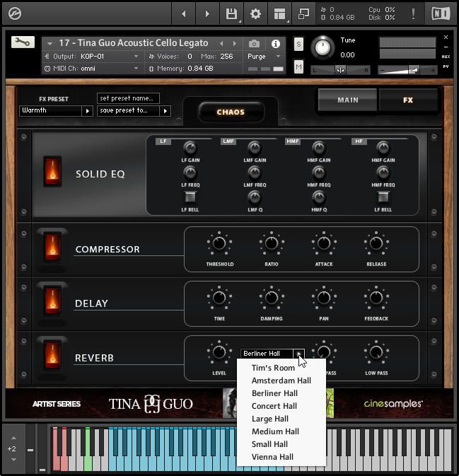Image resolution: width=459 pixels, height=476 pixels.
Task: Click the keyboard octave down arrow
Action: (x=13, y=460)
